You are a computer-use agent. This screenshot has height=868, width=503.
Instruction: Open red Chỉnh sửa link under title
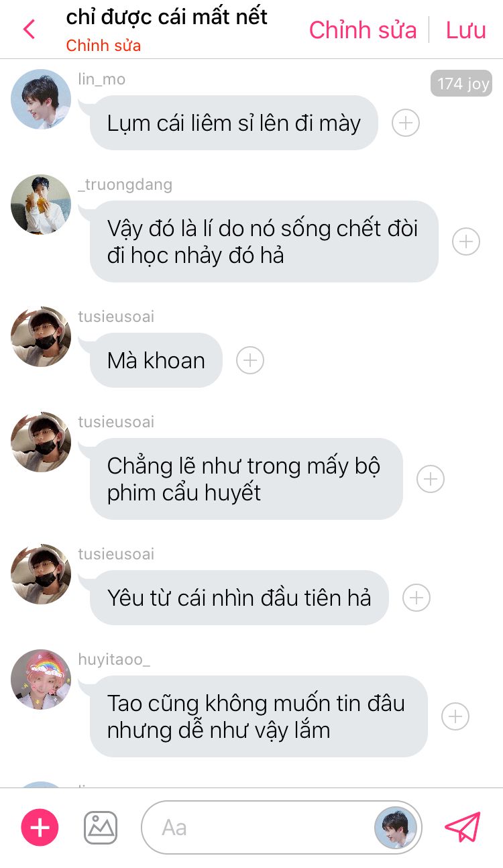(103, 46)
